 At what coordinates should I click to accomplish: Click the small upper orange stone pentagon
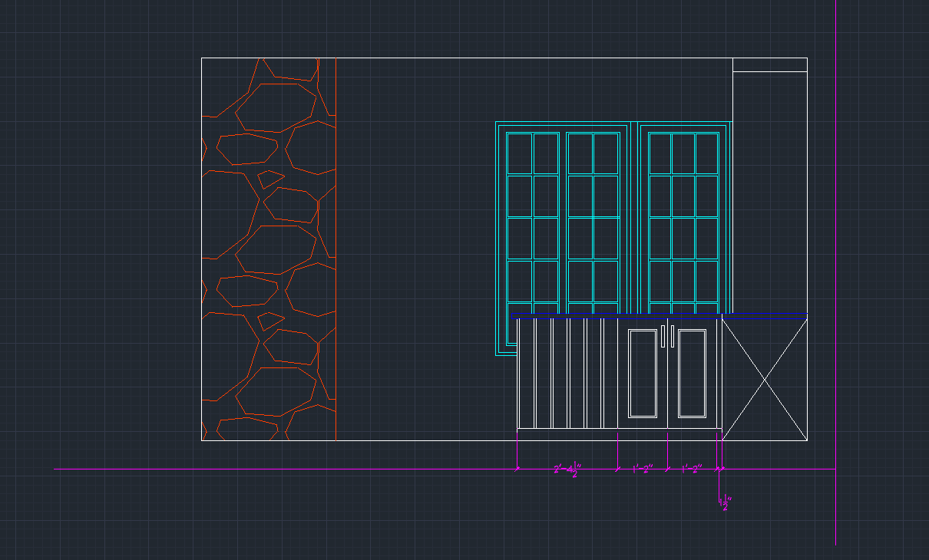[x=270, y=179]
